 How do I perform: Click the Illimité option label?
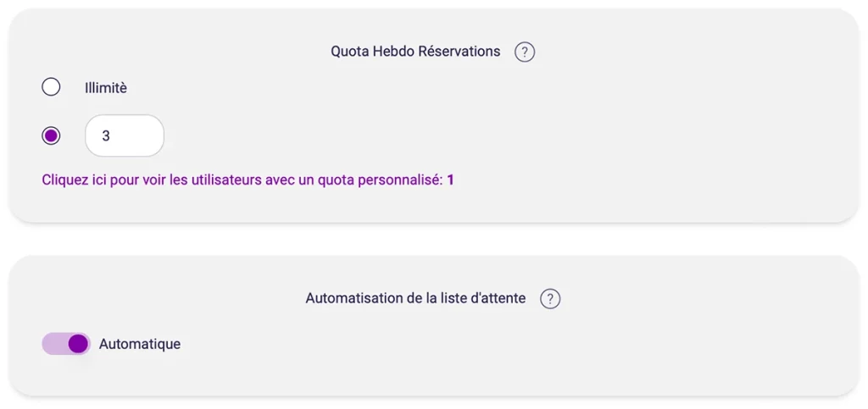[x=106, y=87]
